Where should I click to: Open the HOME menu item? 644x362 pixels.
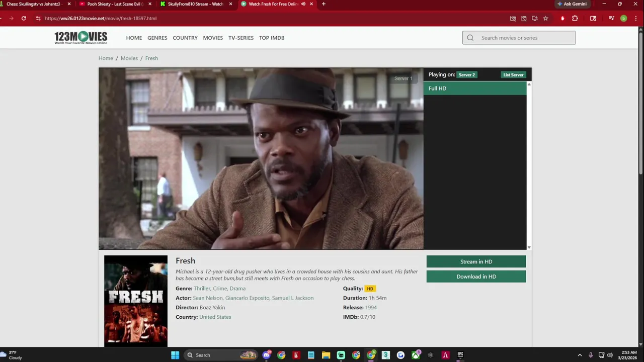coord(134,38)
